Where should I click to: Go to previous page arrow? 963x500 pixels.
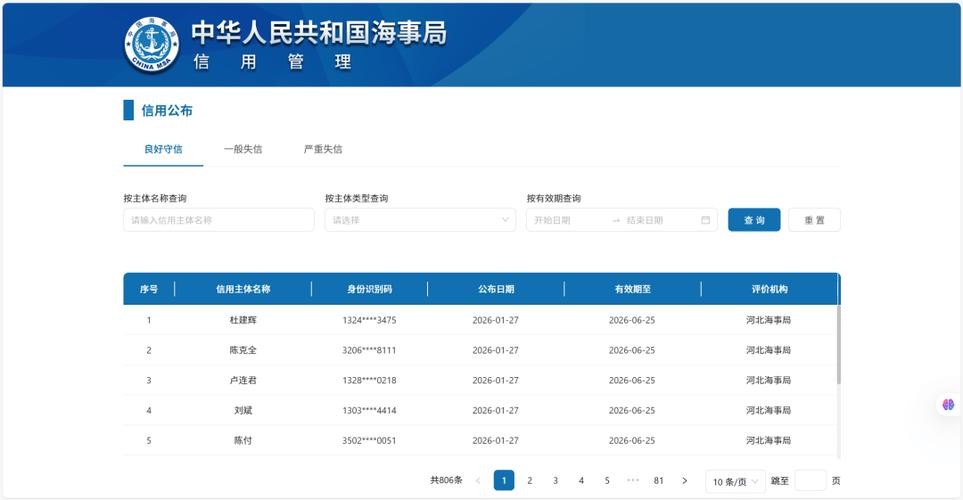[x=478, y=481]
